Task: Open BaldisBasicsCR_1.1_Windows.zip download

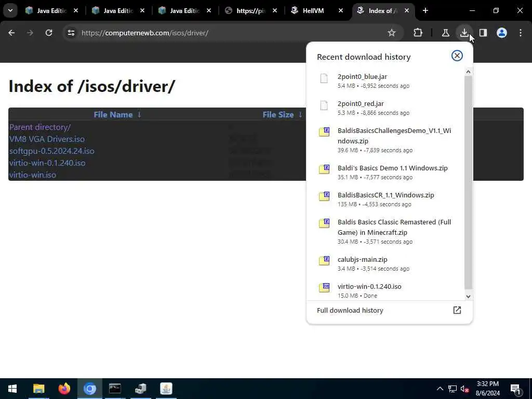Action: tap(385, 199)
